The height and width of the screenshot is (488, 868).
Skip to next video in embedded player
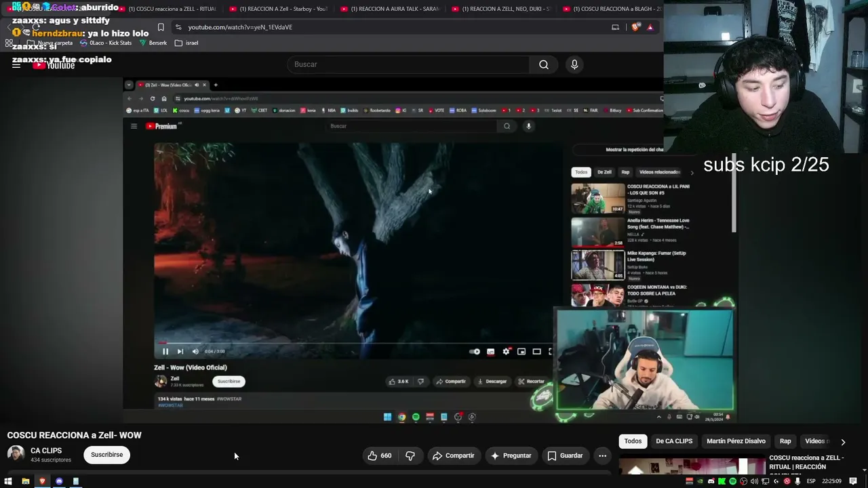pyautogui.click(x=180, y=351)
